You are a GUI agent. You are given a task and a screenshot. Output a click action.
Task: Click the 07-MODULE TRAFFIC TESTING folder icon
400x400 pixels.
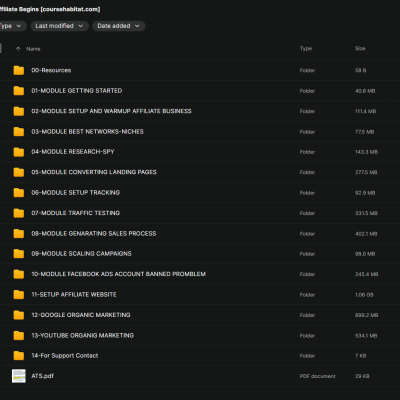[19, 213]
